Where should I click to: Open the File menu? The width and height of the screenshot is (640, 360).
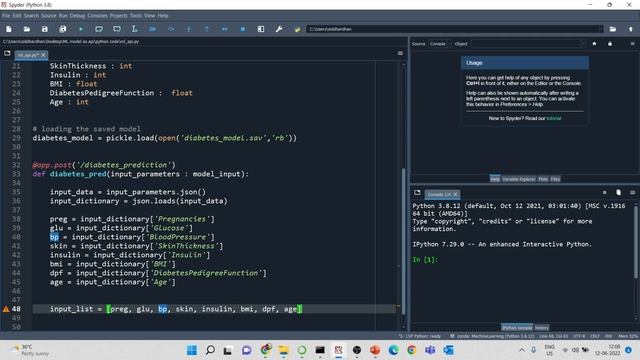(x=6, y=16)
